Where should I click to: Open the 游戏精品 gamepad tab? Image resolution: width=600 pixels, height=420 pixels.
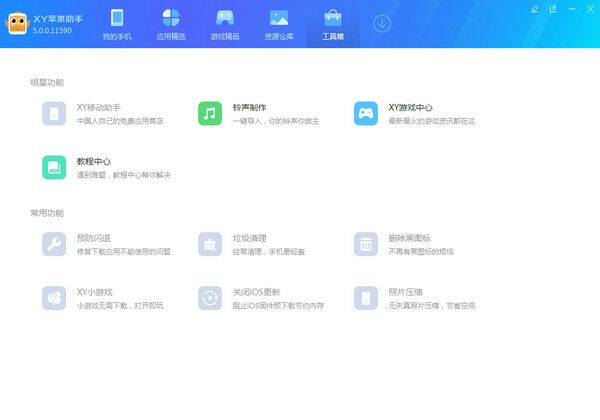(x=225, y=25)
